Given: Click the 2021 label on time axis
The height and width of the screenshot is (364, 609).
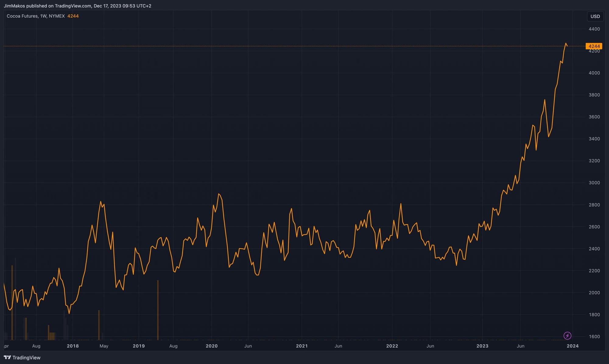Looking at the screenshot, I should (x=302, y=346).
